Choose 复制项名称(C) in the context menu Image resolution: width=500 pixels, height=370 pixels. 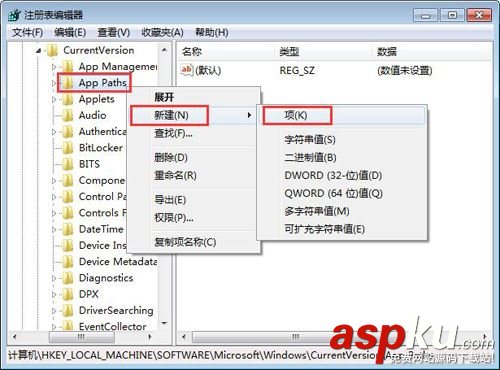coord(193,242)
